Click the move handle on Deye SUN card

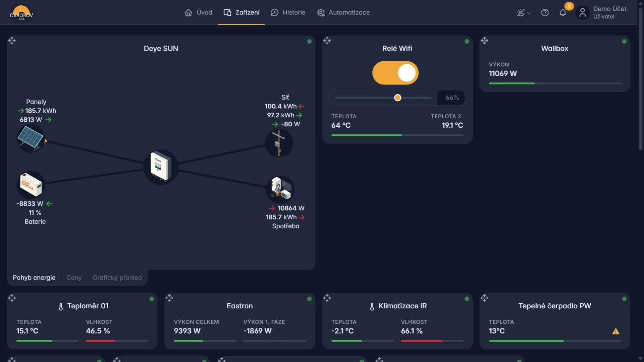[x=12, y=41]
